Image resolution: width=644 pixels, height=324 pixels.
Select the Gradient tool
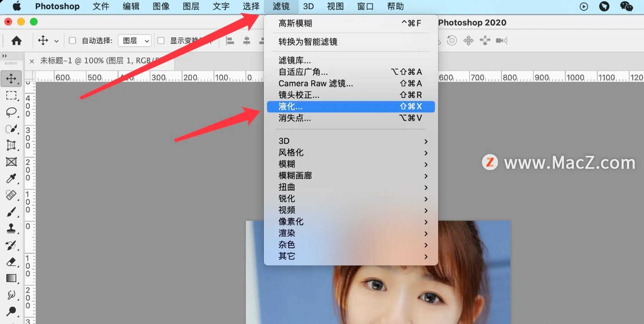[x=11, y=278]
